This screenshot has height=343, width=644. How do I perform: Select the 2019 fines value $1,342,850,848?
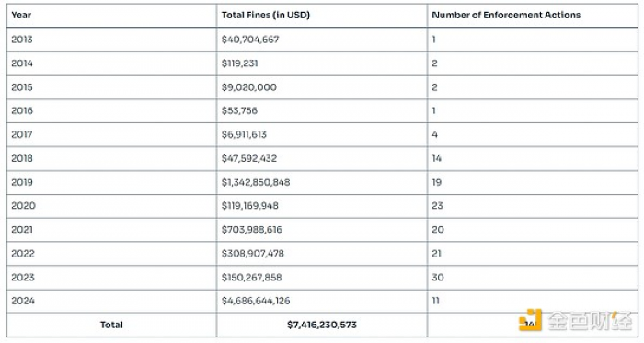click(256, 182)
